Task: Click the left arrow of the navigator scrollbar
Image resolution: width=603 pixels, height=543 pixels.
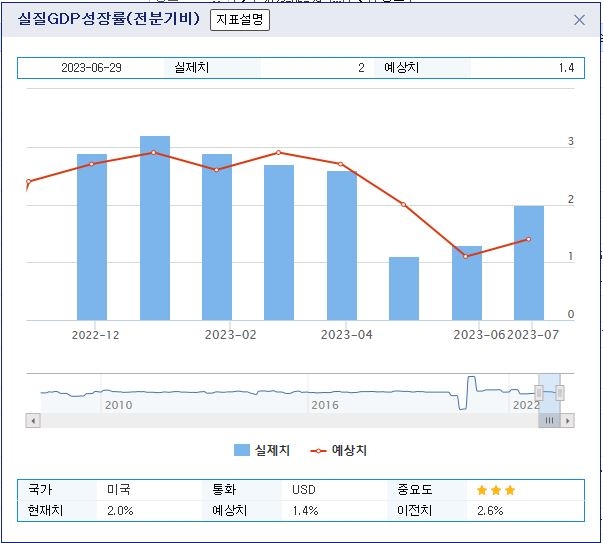Action: pyautogui.click(x=33, y=420)
